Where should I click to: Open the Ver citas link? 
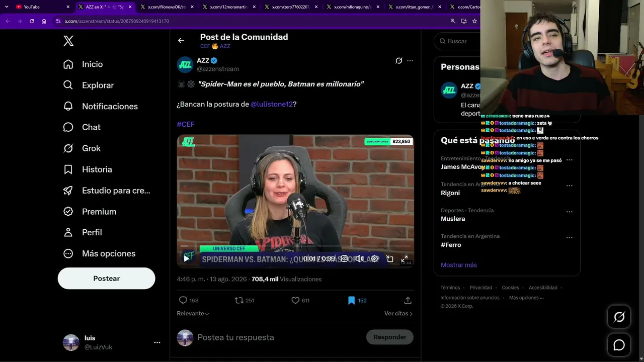[398, 313]
